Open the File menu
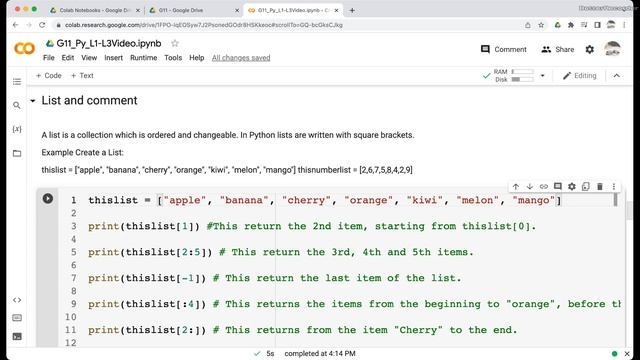 (49, 58)
